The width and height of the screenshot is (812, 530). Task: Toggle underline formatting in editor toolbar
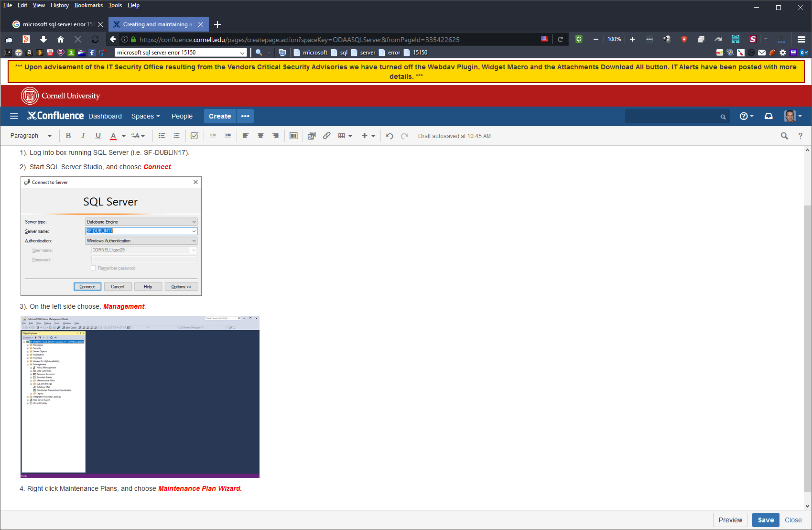click(x=98, y=136)
